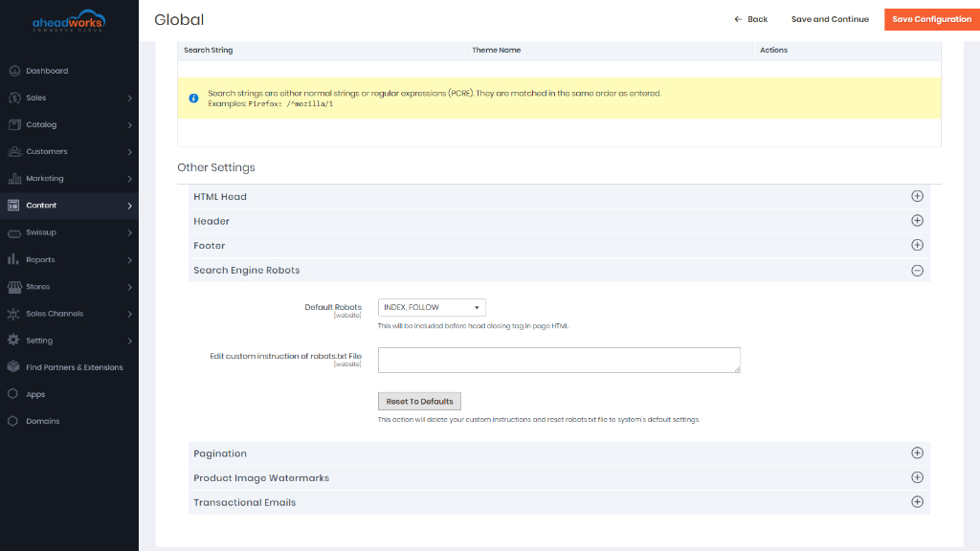The height and width of the screenshot is (551, 980).
Task: Click the Aheadworks logo
Action: tap(69, 21)
